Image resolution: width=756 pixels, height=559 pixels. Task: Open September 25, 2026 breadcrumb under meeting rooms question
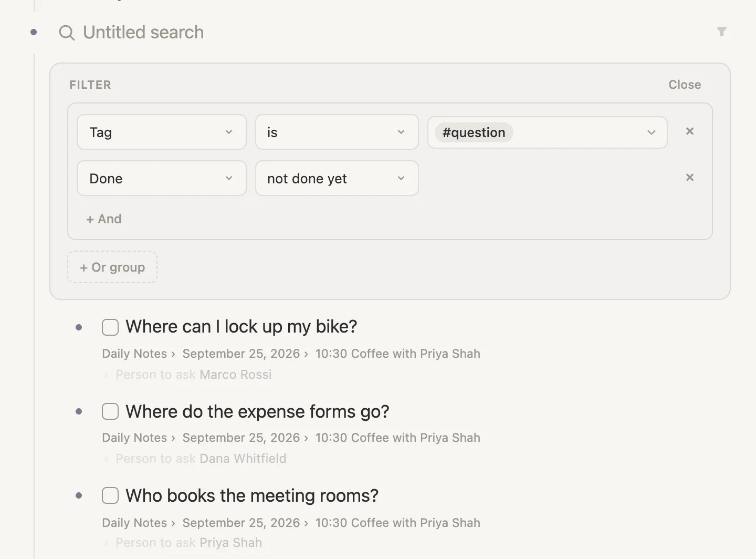pos(241,523)
